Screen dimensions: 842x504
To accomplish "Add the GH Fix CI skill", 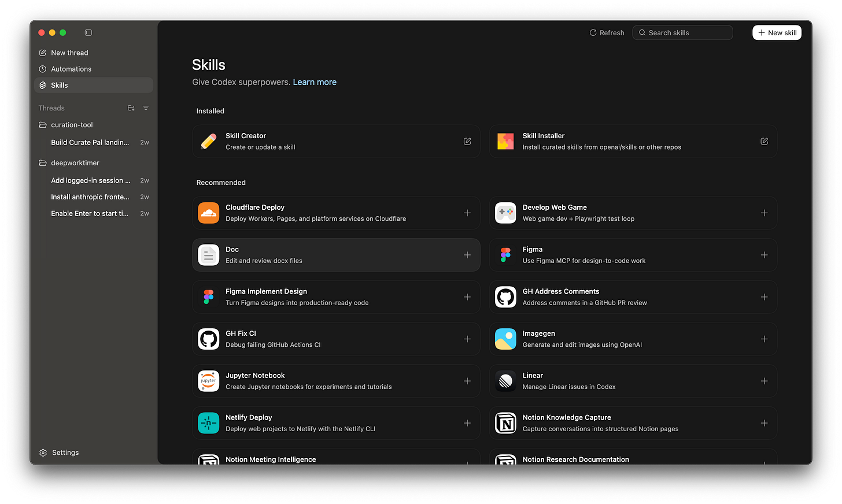I will [x=467, y=339].
